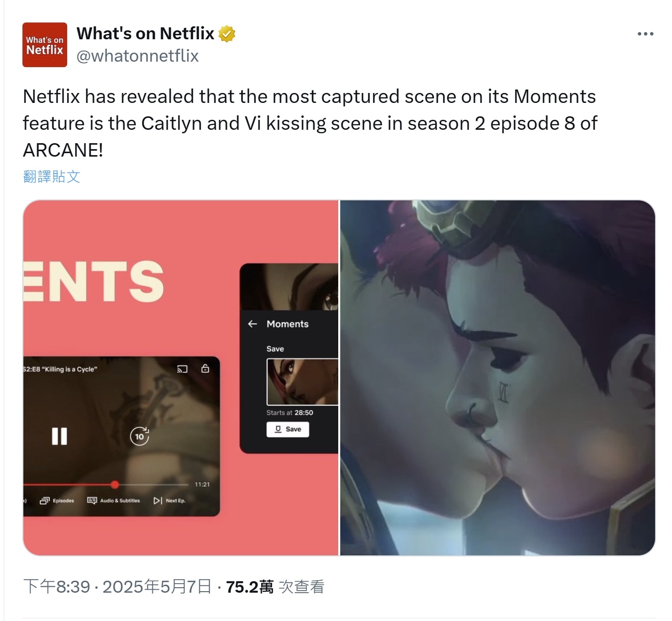Click the lock icon in the player
The image size is (672, 621).
[205, 368]
